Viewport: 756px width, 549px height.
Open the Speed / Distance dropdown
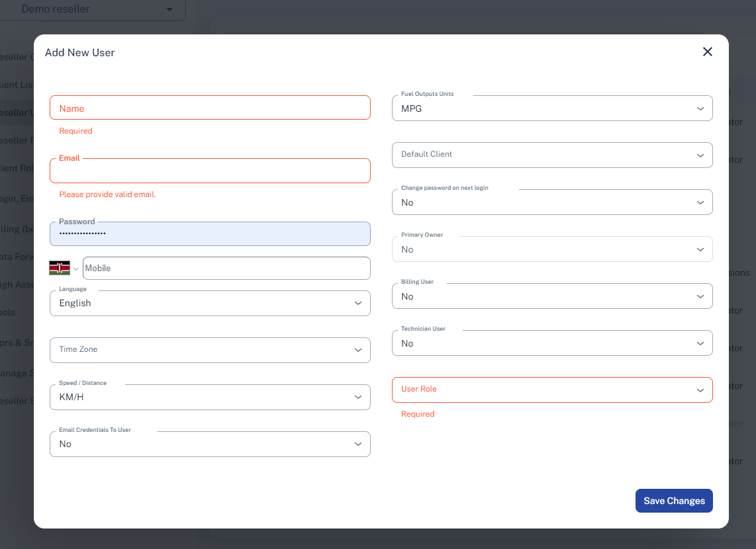click(210, 397)
